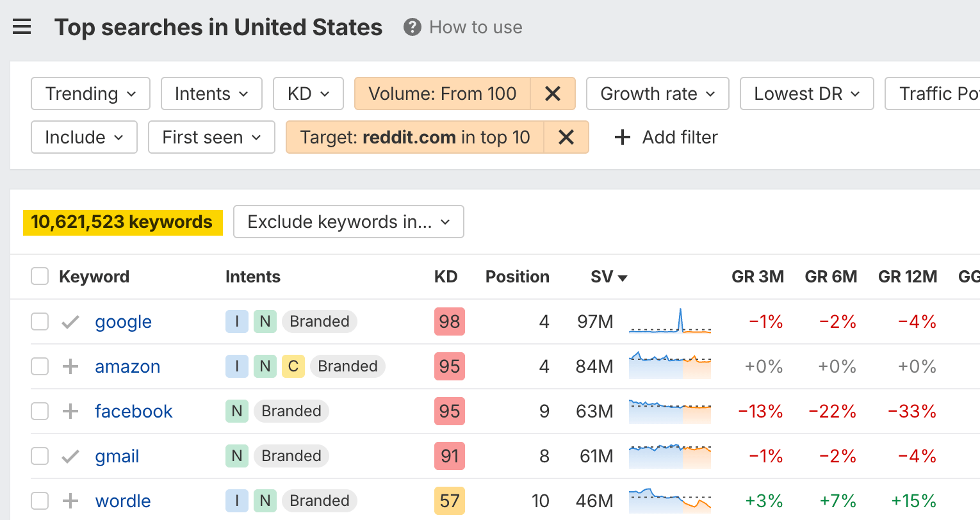
Task: Open the Growth rate dropdown
Action: click(657, 93)
